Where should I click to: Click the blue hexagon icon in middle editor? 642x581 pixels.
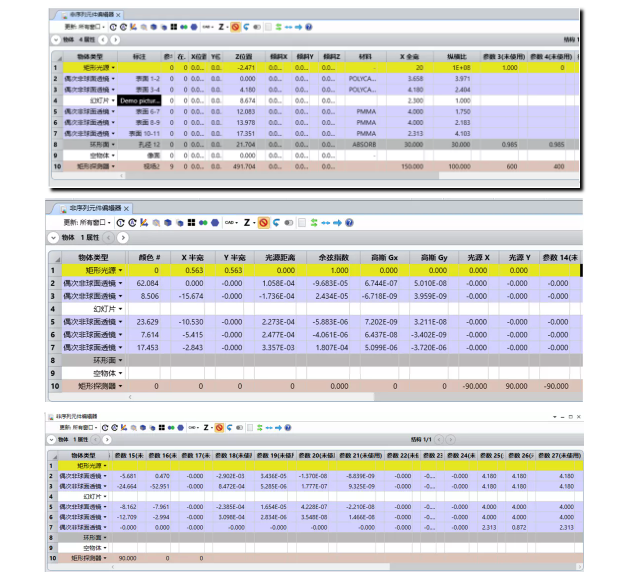[215, 223]
